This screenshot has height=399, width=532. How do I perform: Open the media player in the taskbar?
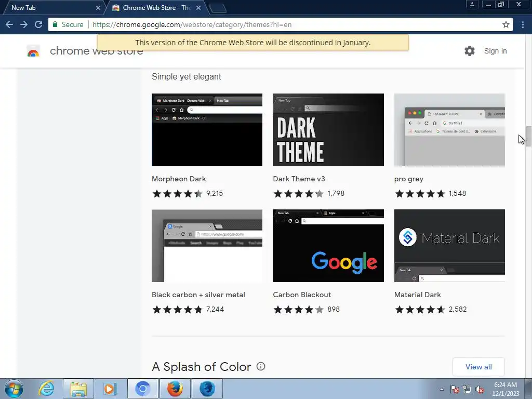point(110,389)
